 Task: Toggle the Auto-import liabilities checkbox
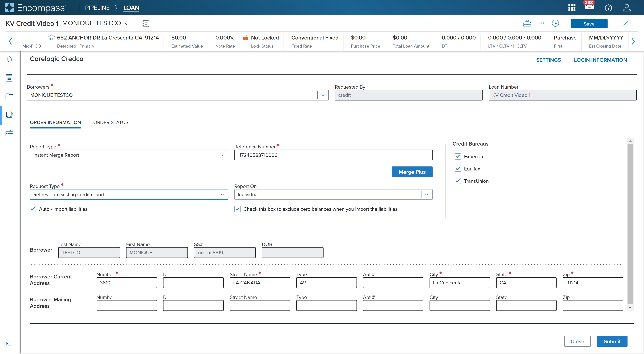(33, 209)
